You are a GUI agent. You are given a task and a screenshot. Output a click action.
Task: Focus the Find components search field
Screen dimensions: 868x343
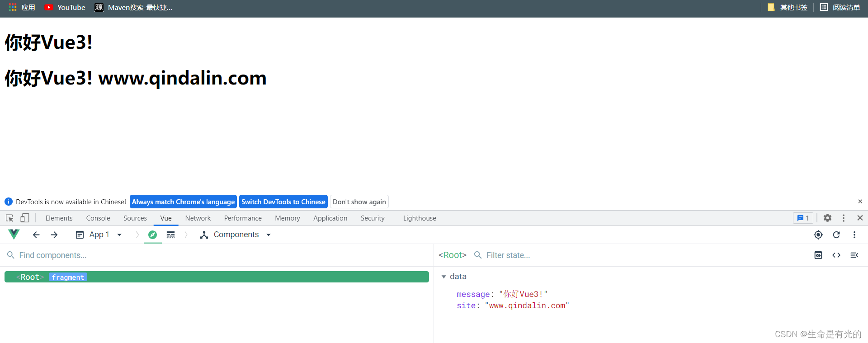tap(217, 255)
